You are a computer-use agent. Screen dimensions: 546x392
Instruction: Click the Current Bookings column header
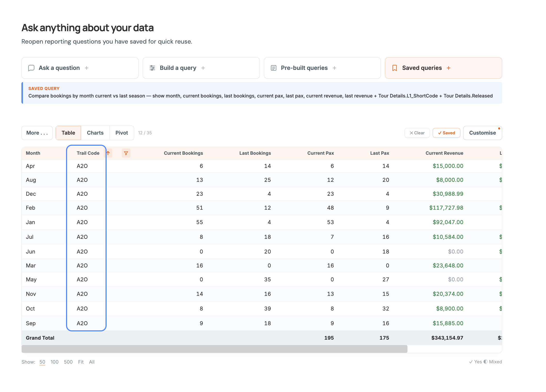click(183, 153)
